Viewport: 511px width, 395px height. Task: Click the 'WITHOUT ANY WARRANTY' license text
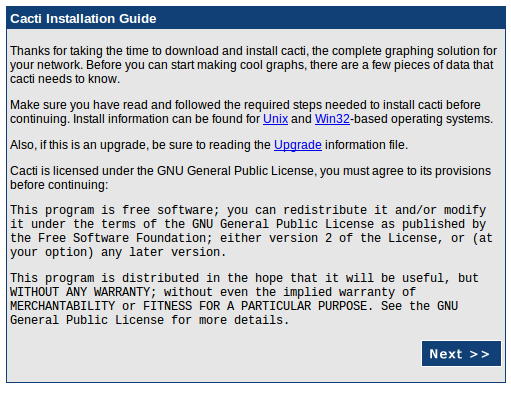point(80,292)
